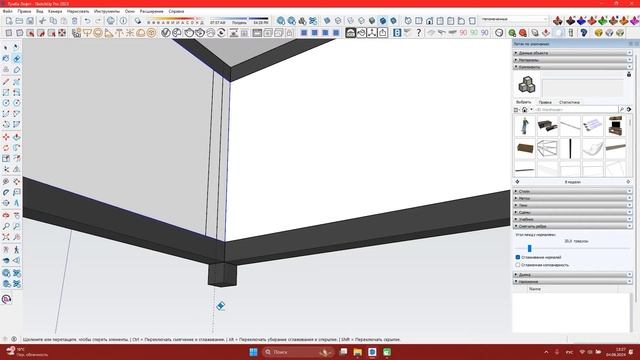
Task: Expand the Метки panel
Action: point(573,198)
